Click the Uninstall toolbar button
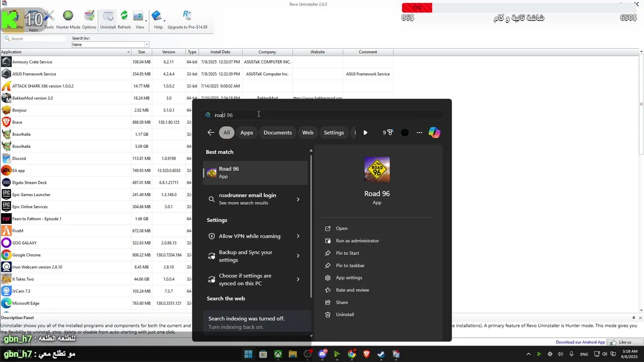This screenshot has width=644, height=362. 108,20
